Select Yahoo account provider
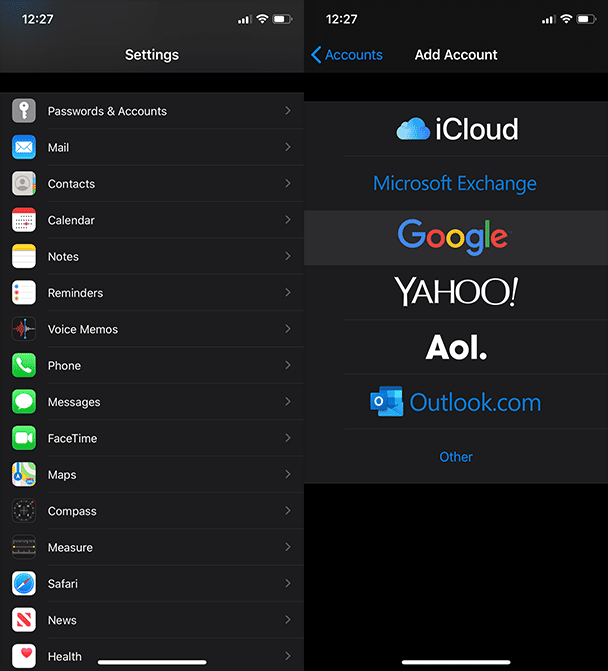This screenshot has width=608, height=671. 456,292
